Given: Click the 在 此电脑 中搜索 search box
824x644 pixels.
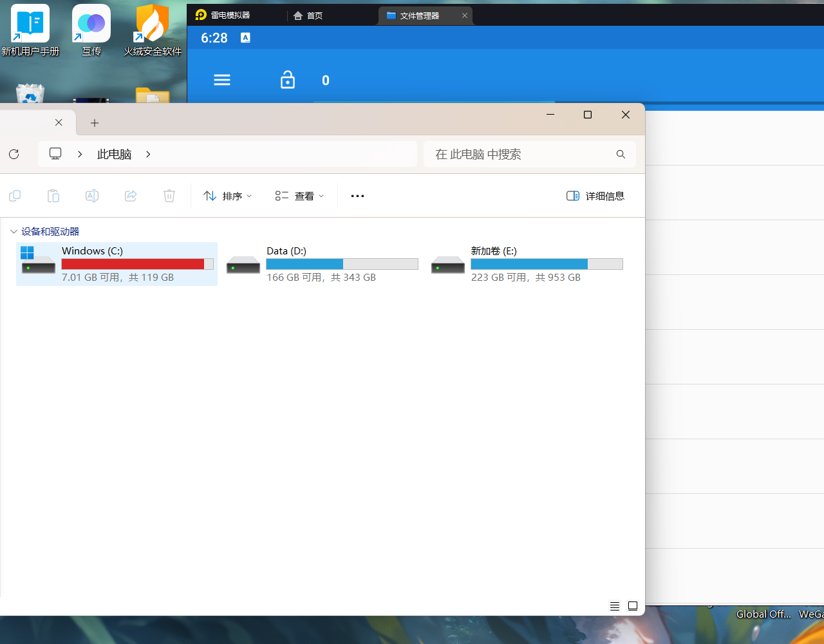Looking at the screenshot, I should (x=521, y=155).
